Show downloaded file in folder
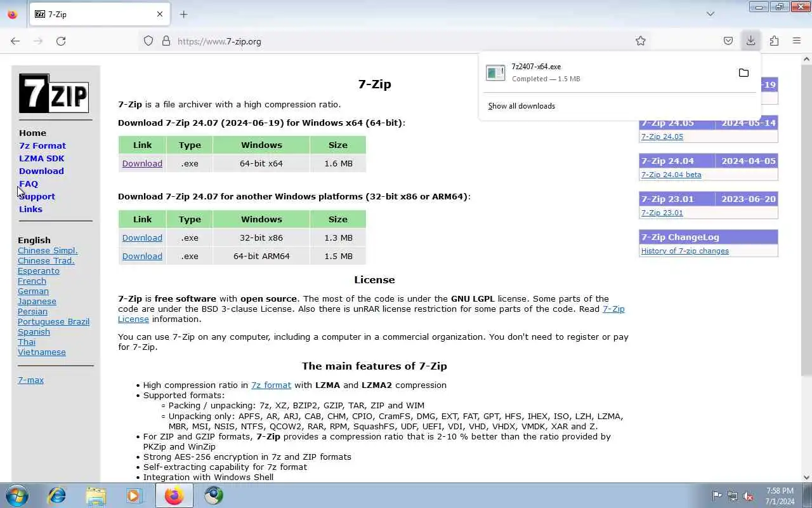 [x=743, y=73]
